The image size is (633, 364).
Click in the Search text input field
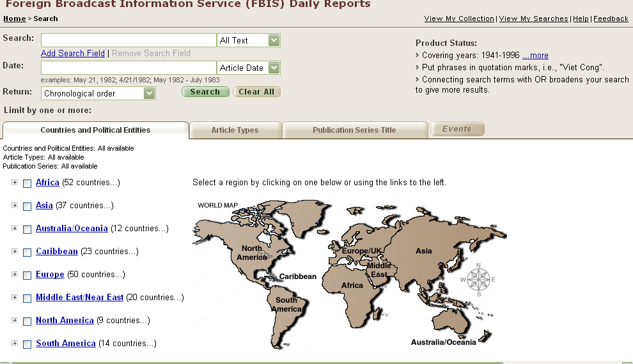(129, 40)
